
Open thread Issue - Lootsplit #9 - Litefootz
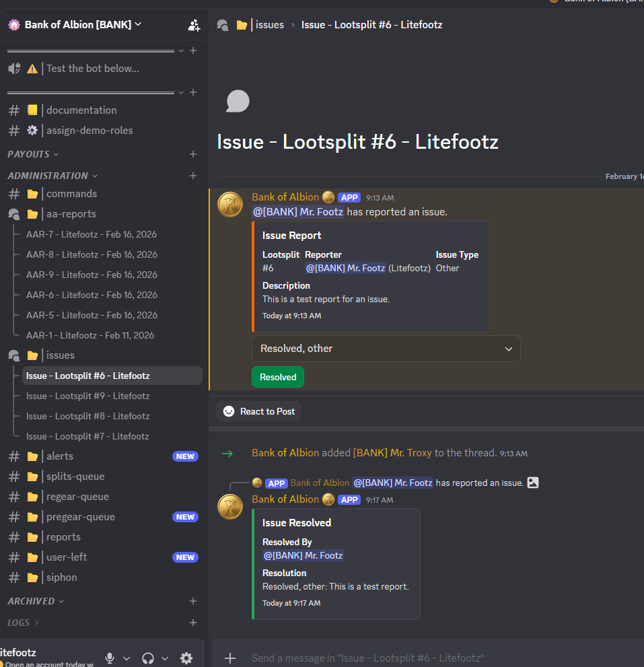pyautogui.click(x=87, y=396)
